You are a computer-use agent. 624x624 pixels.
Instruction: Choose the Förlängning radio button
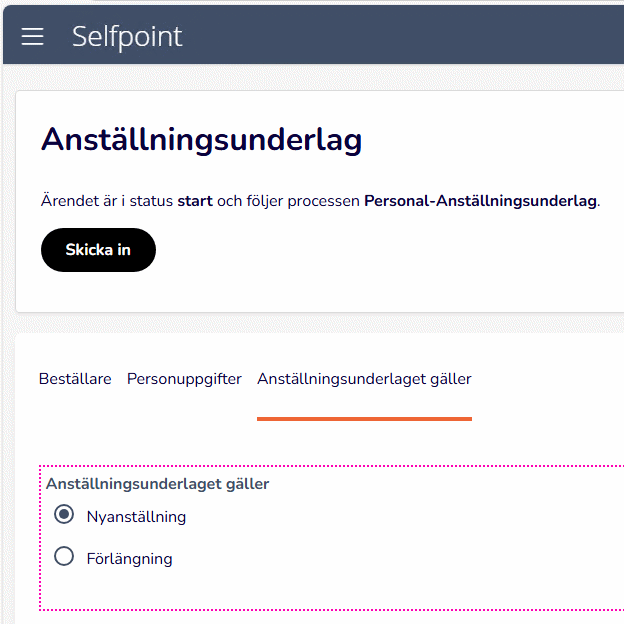[64, 557]
